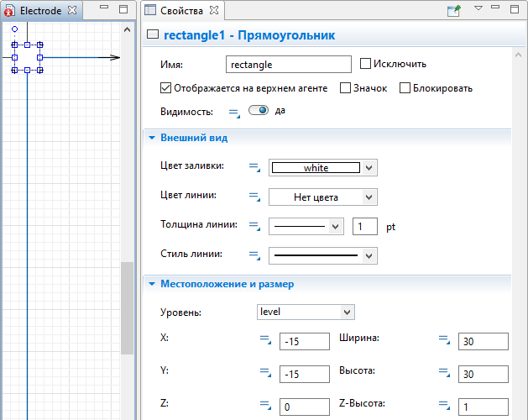
Task: Click the Electrode tab agent icon
Action: (9, 10)
